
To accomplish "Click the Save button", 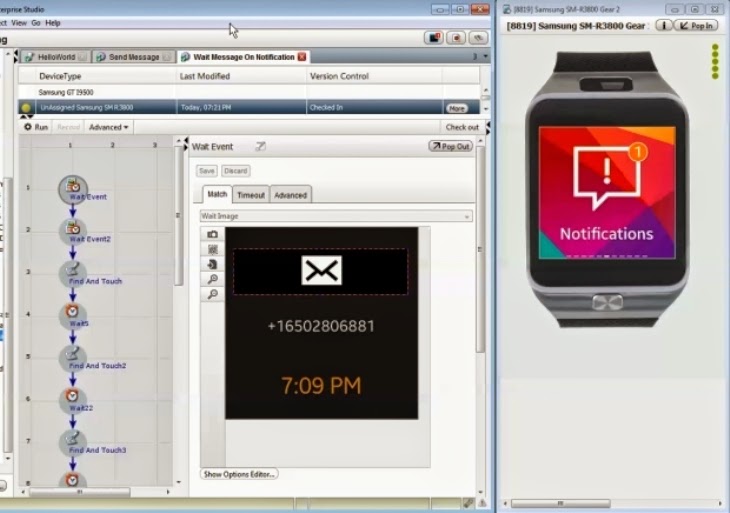I will click(x=207, y=171).
